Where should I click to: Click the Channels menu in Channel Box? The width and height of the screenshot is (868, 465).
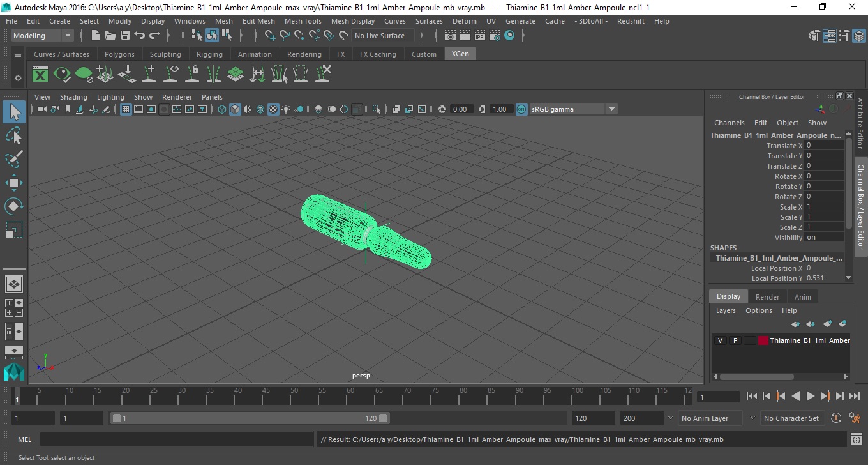729,123
